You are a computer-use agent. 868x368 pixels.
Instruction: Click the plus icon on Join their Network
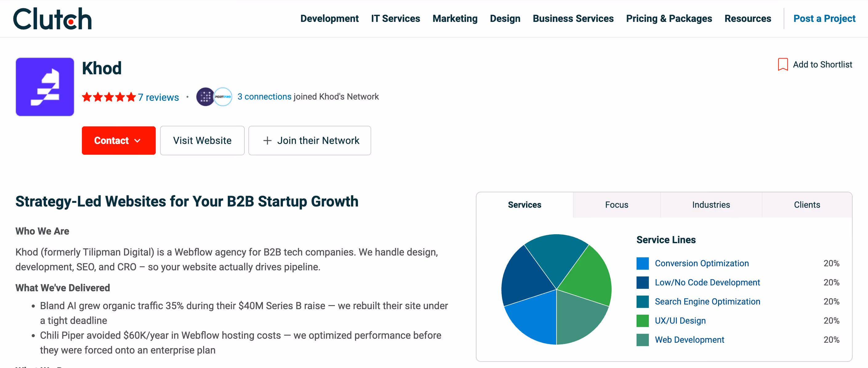click(x=267, y=141)
